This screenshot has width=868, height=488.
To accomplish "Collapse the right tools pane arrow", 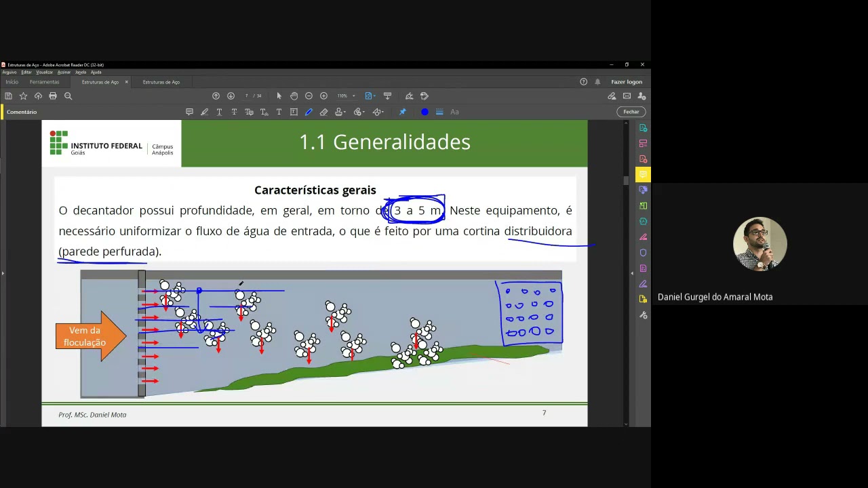I will click(x=631, y=273).
